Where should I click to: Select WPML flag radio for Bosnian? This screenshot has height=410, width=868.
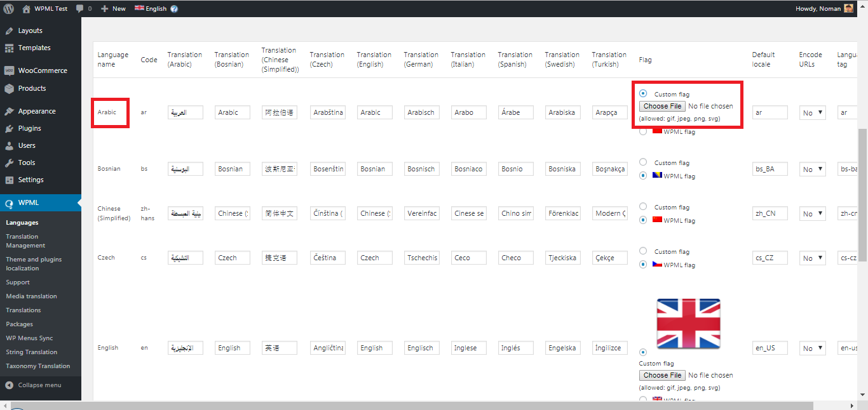coord(643,176)
